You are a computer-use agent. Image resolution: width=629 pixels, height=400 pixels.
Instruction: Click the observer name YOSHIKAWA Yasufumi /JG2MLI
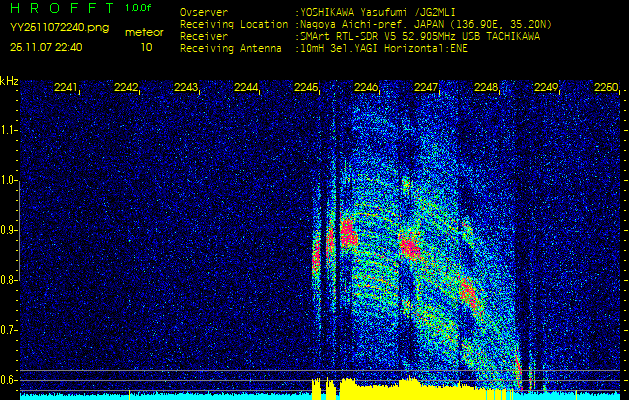(378, 12)
